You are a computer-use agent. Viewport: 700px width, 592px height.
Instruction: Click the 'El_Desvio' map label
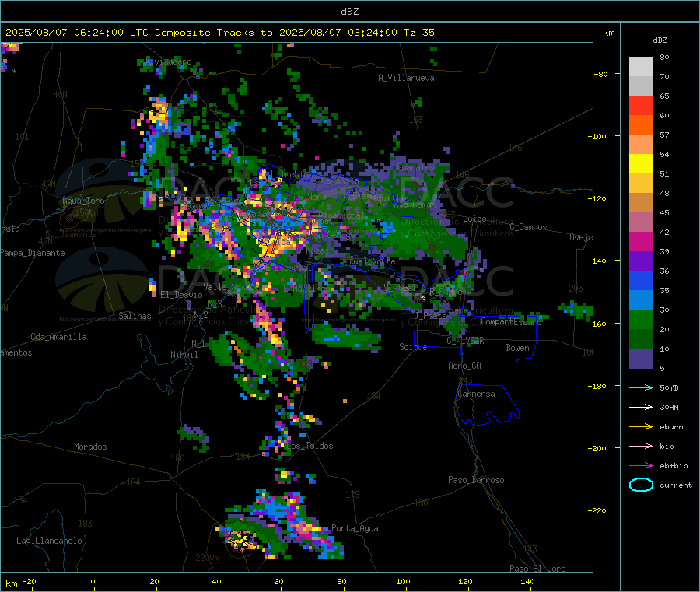coord(181,295)
